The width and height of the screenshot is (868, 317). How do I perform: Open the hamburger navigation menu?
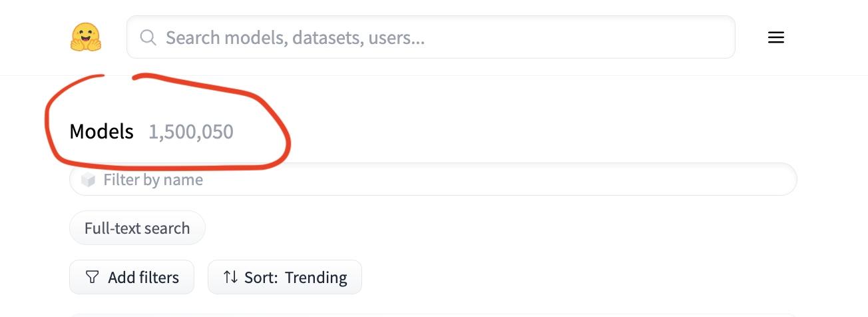click(775, 37)
